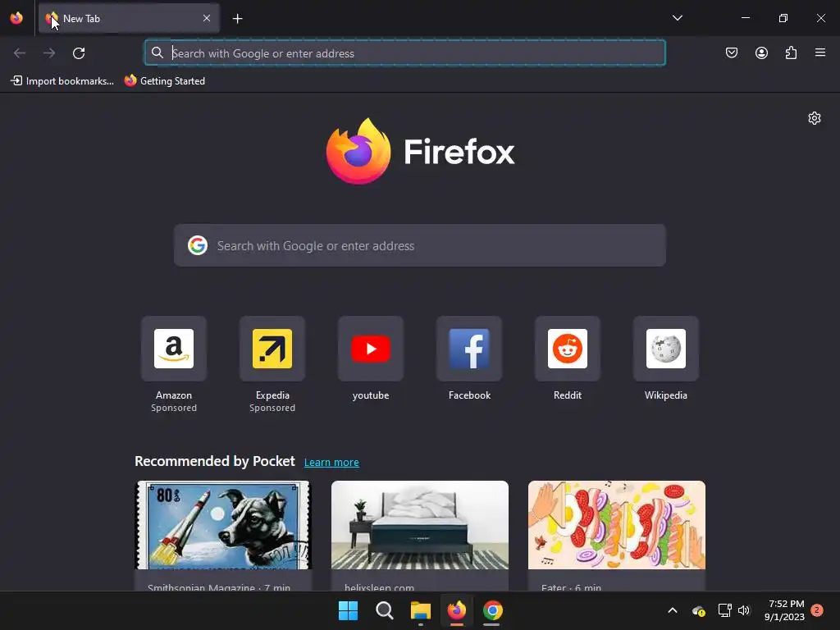Image resolution: width=840 pixels, height=630 pixels.
Task: Select the New Tab tab
Action: (x=129, y=18)
